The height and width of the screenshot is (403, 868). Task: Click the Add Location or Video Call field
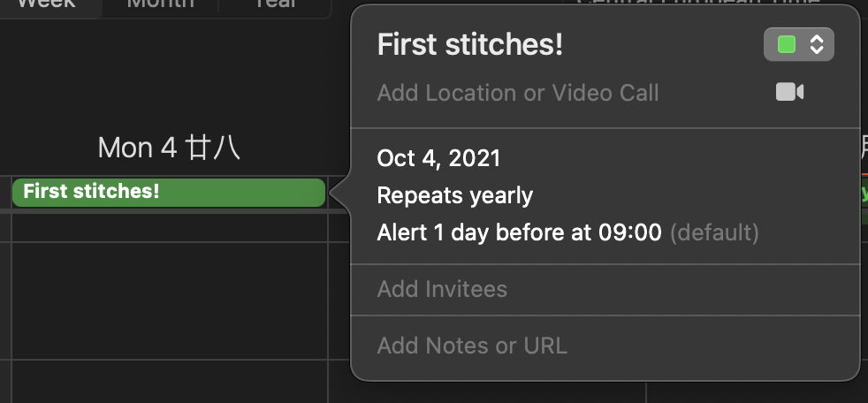pyautogui.click(x=518, y=93)
